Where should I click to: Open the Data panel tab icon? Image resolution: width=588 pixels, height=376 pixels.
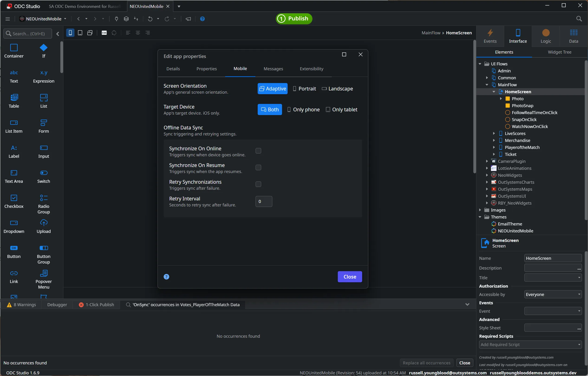coord(573,33)
